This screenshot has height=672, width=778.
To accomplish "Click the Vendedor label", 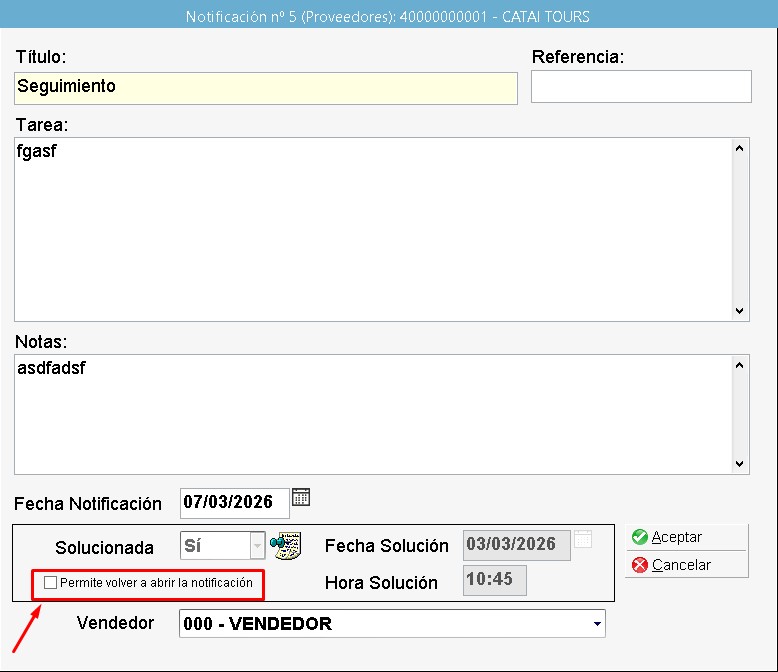I will click(115, 623).
